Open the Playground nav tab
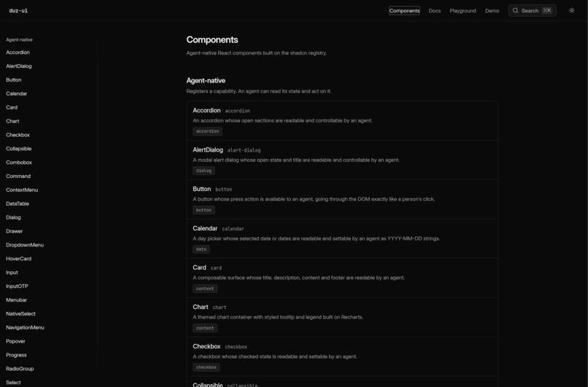 [463, 10]
